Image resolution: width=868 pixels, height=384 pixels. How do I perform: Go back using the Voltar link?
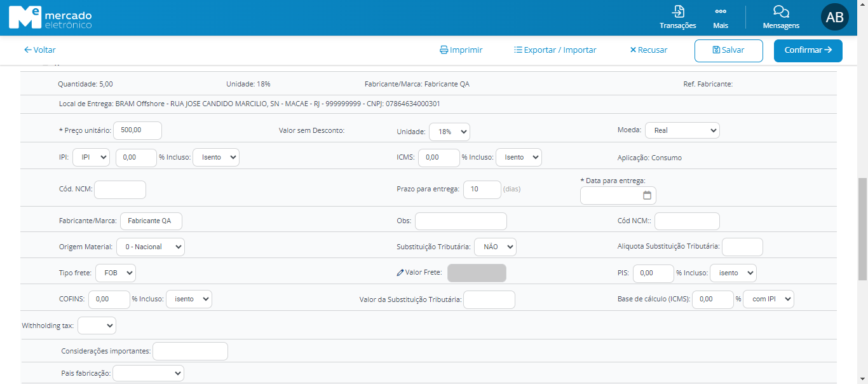point(39,50)
